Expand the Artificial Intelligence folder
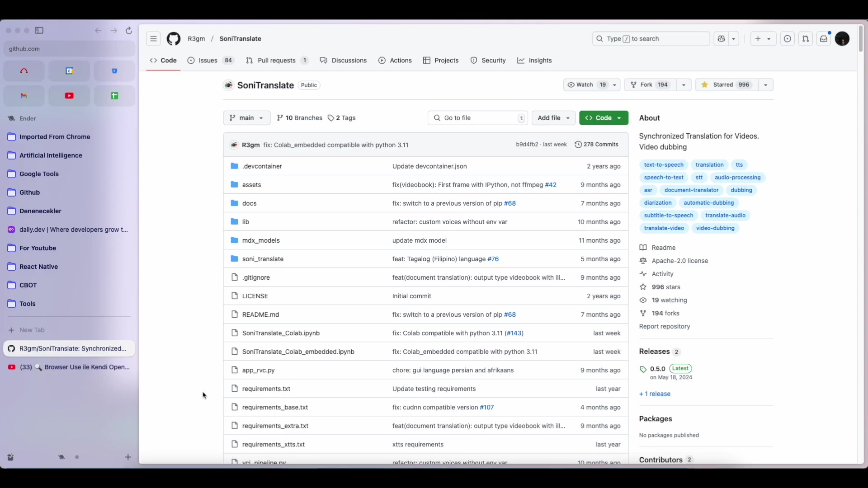 (51, 155)
